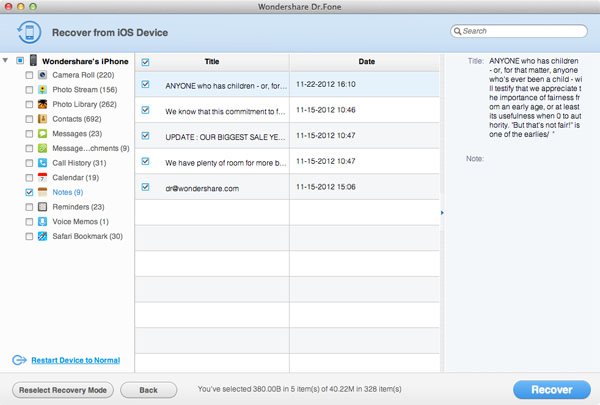The image size is (600, 405).
Task: Click the Photo Library icon
Action: (42, 104)
